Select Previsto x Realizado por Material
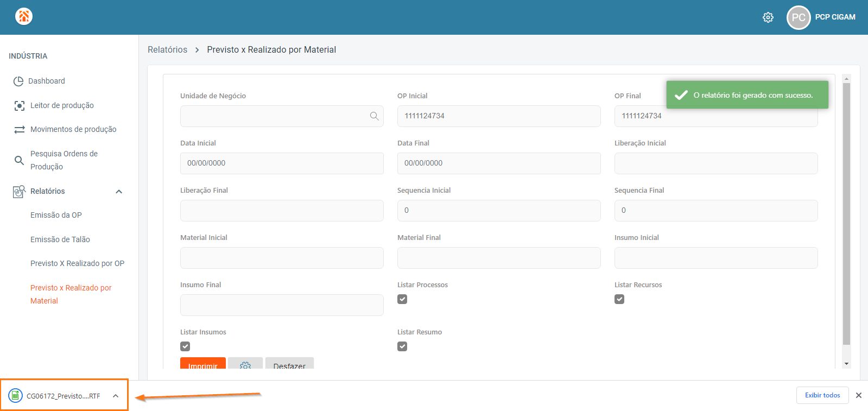The height and width of the screenshot is (411, 868). pos(71,294)
